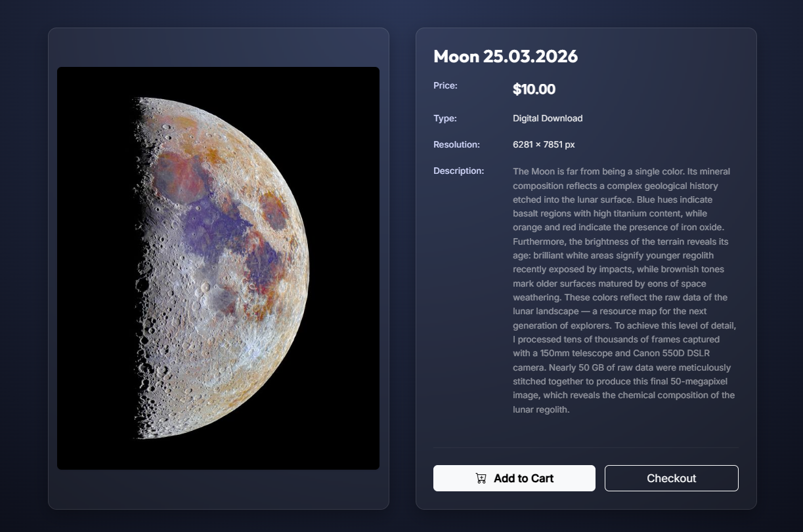This screenshot has width=803, height=532.
Task: Click the title Moon 25.03.2026
Action: point(506,56)
